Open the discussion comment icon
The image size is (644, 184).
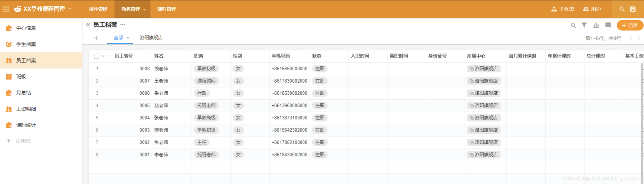click(608, 25)
